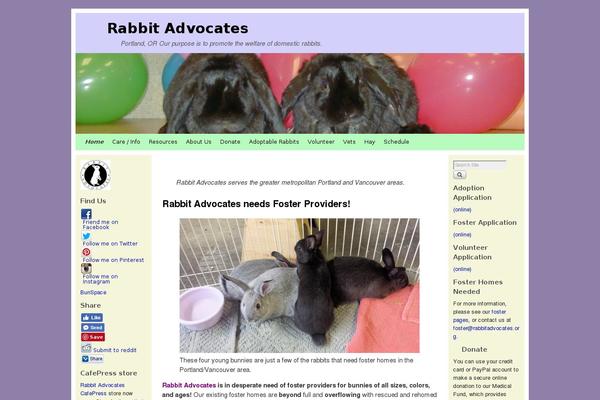Click the Facebook Send button
The image size is (600, 400).
(x=93, y=328)
